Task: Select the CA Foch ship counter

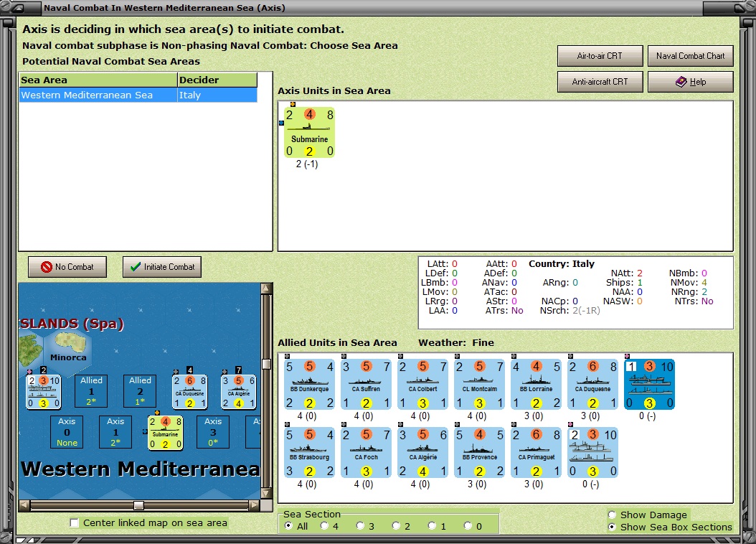Action: [366, 453]
